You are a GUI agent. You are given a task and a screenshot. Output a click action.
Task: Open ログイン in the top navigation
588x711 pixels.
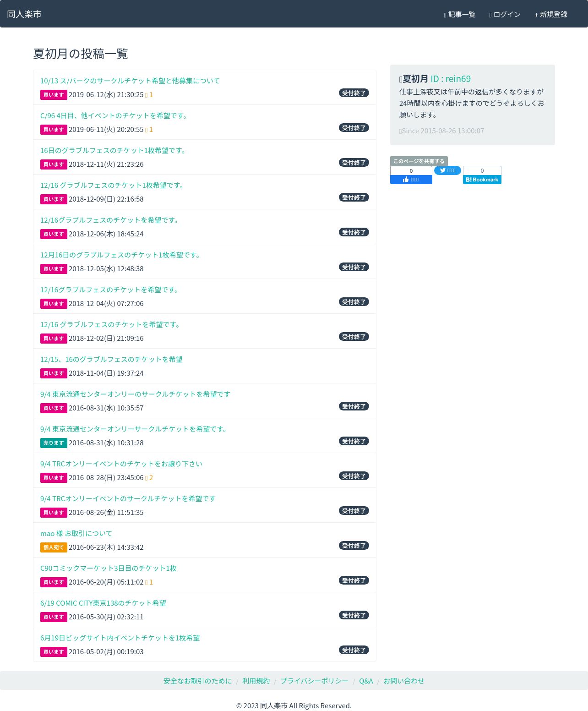pyautogui.click(x=505, y=14)
